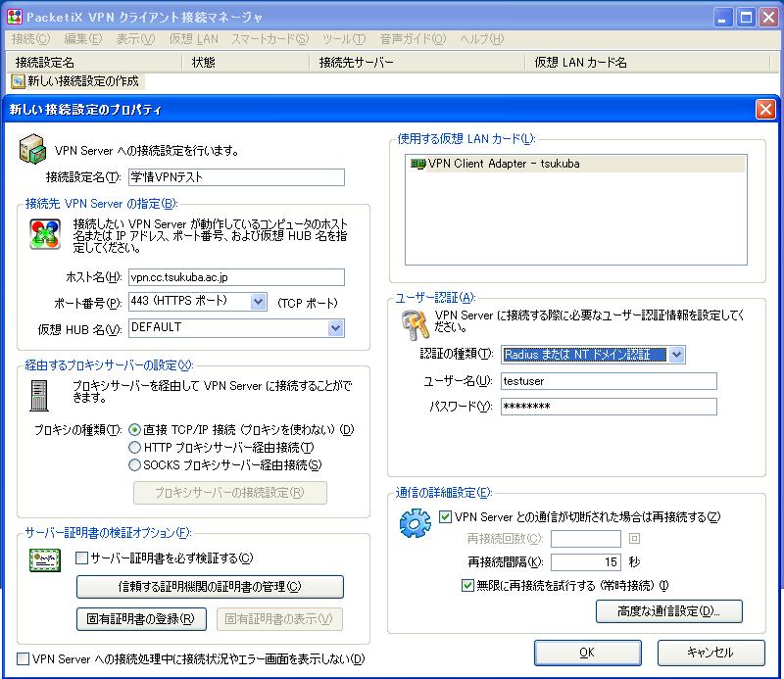Click 新しい接続設定の作成 list item
784x679 pixels.
[x=77, y=81]
